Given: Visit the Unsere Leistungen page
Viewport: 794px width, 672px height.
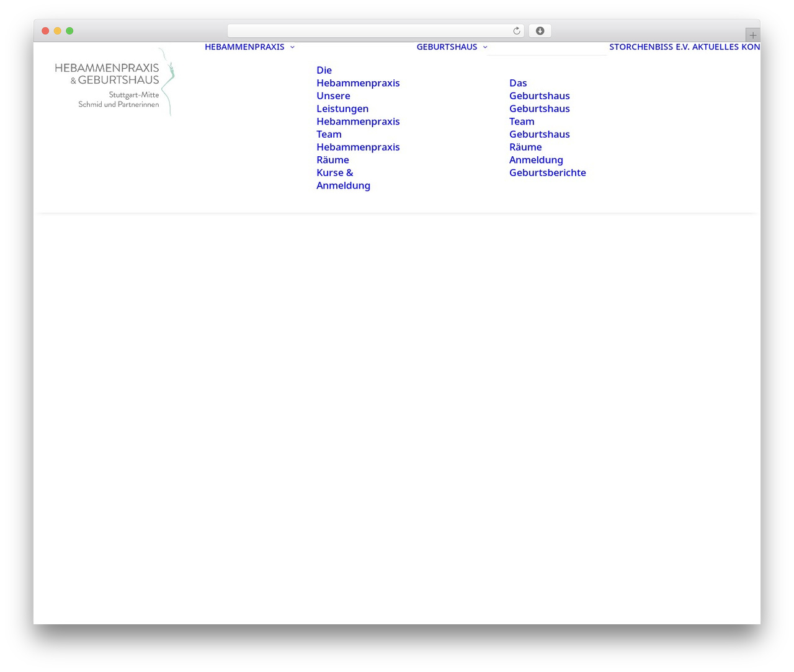Looking at the screenshot, I should click(x=342, y=102).
